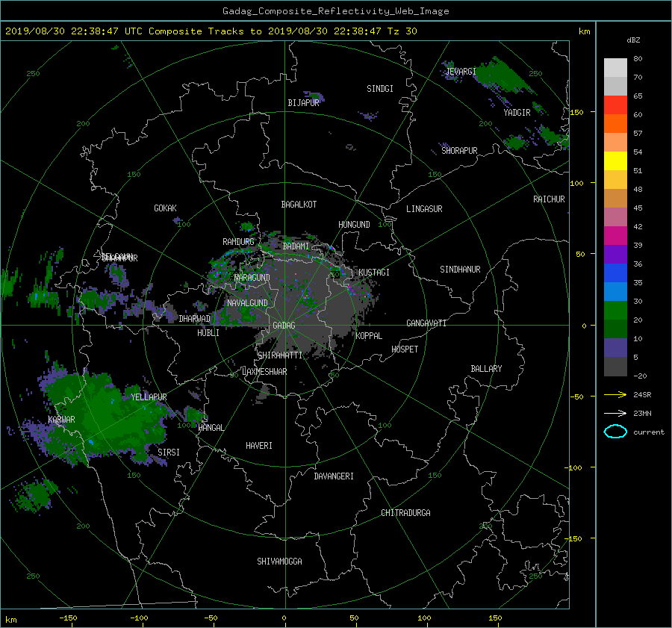Screen dimensions: 672x628
Task: Select the SIRSI label
Action: 169,453
